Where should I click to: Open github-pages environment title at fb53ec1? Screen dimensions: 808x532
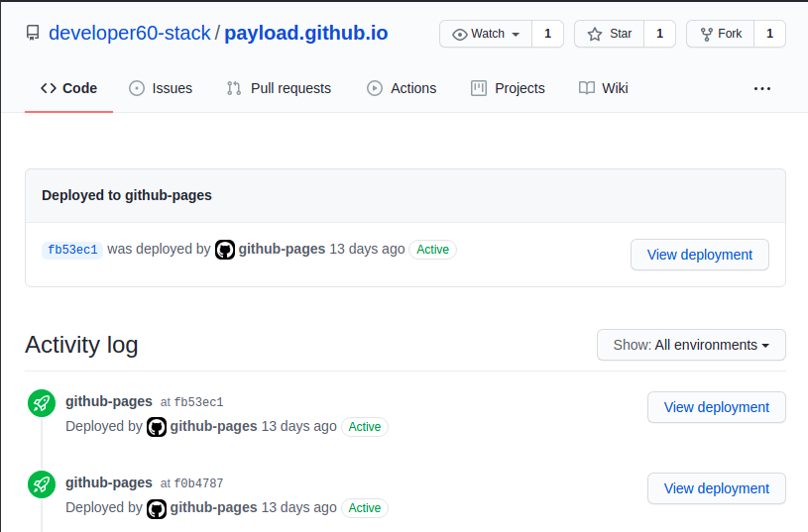coord(109,401)
